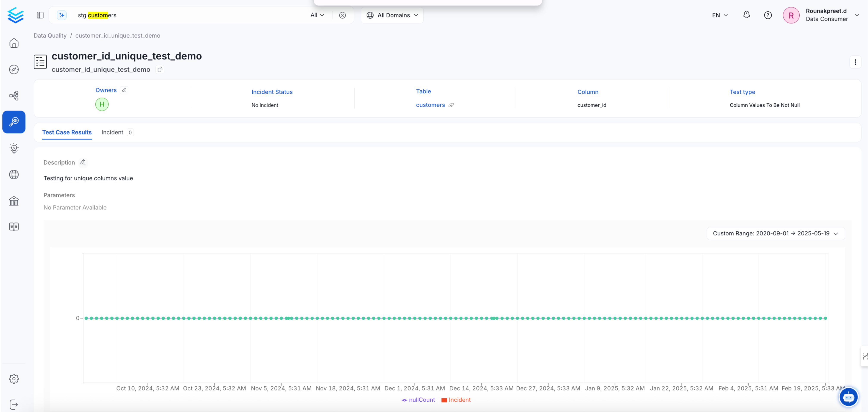Screen dimensions: 868x412
Task: Open the Insights lightbulb icon
Action: [14, 148]
